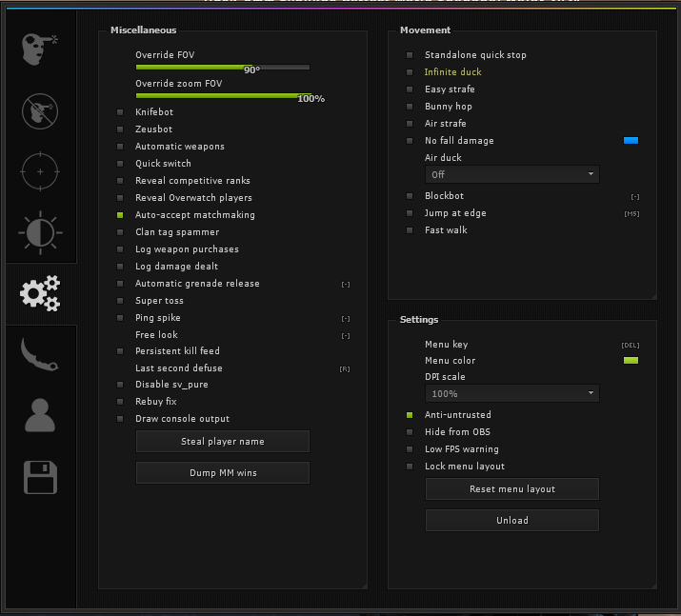This screenshot has width=681, height=616.
Task: Enable Blockbot checkbox
Action: click(410, 196)
